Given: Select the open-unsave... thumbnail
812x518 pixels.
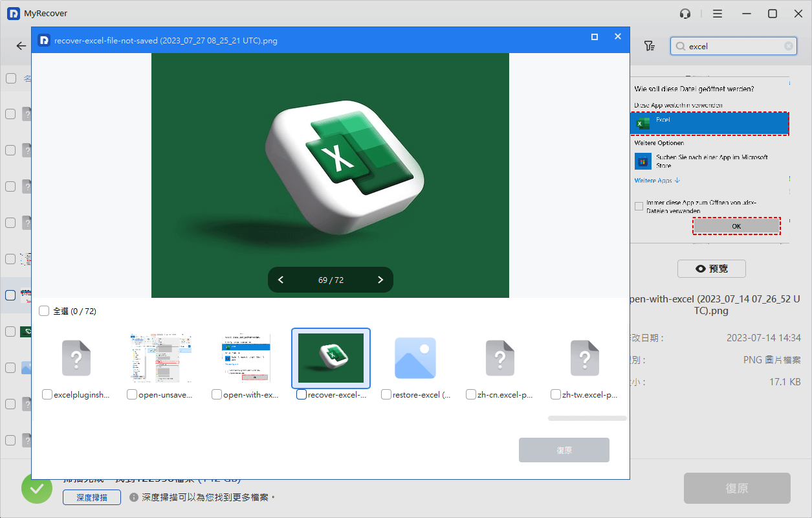Looking at the screenshot, I should click(x=160, y=358).
